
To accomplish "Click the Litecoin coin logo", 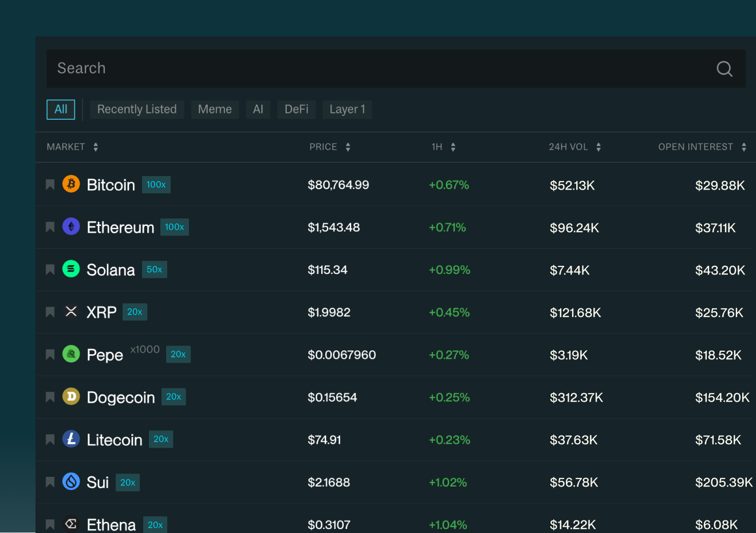I will (71, 438).
